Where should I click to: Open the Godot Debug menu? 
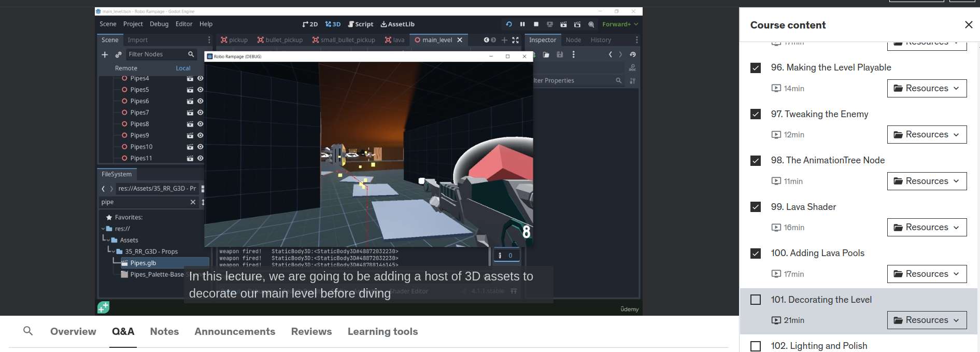(x=159, y=24)
